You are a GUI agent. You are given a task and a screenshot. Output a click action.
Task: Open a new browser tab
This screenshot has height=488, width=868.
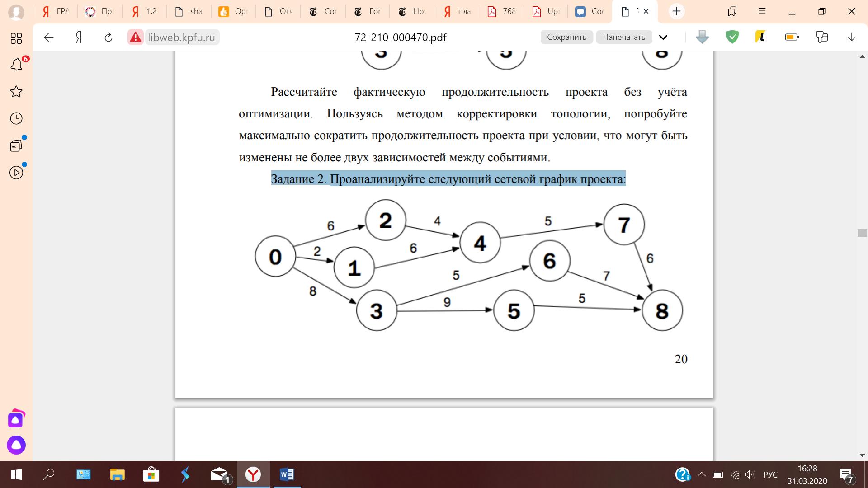pyautogui.click(x=676, y=11)
